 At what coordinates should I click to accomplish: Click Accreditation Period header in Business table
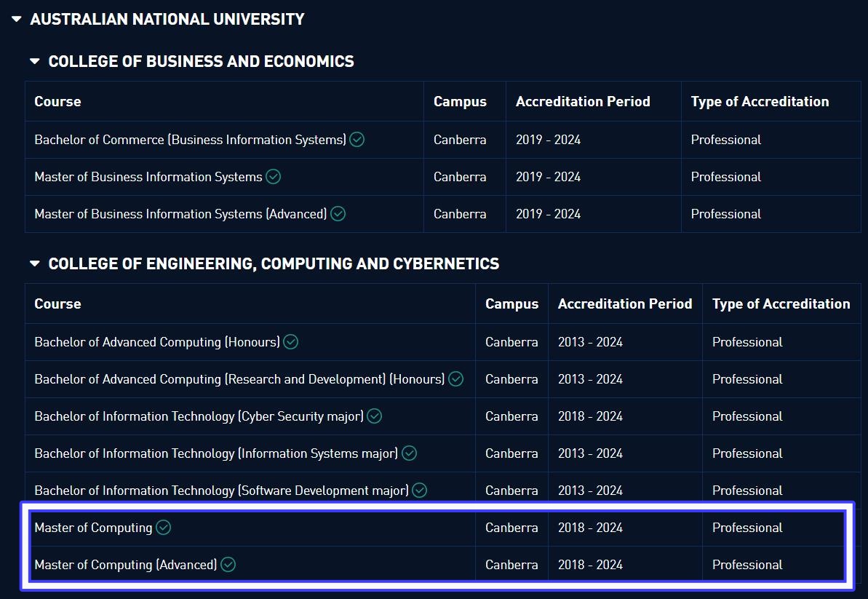coord(583,101)
